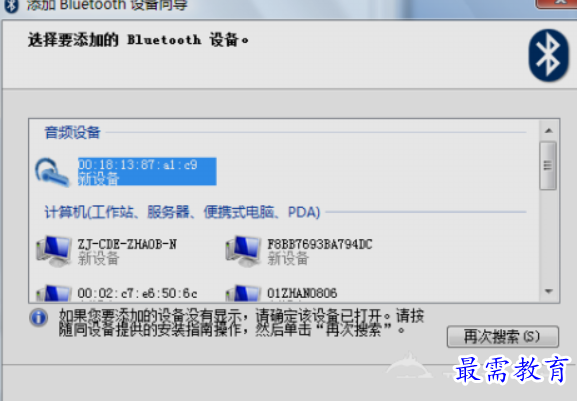
Task: Click the device list scrollbar thumb
Action: (x=548, y=166)
